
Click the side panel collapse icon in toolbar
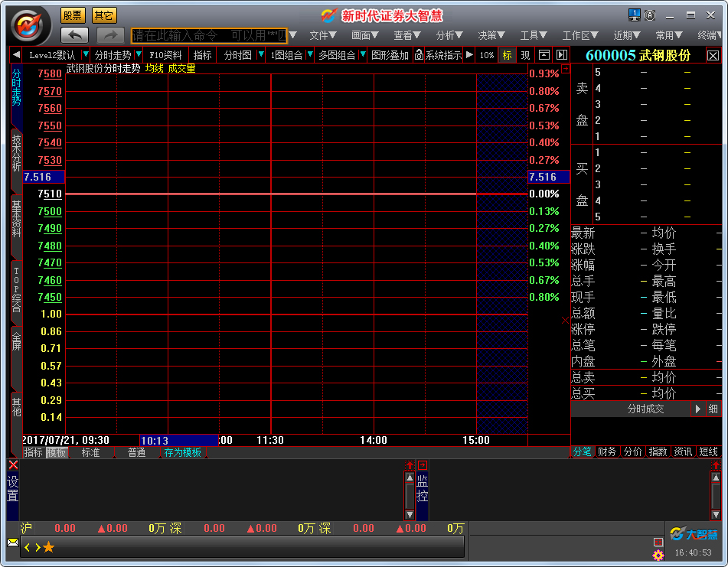(562, 55)
